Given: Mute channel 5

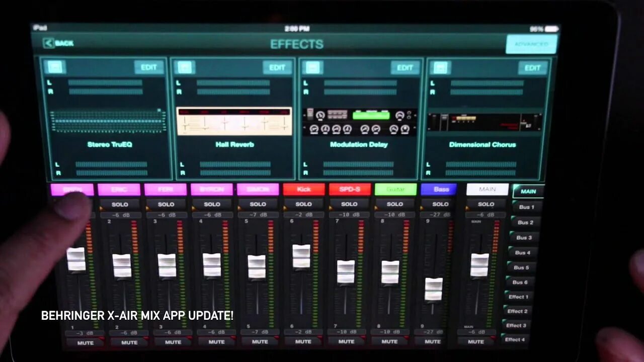Looking at the screenshot, I should click(x=260, y=342).
